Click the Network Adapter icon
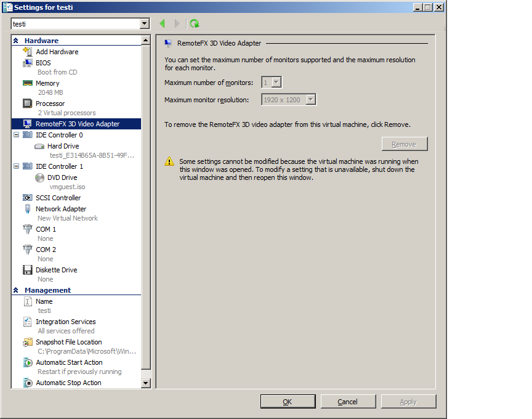532x419 pixels. (28, 209)
